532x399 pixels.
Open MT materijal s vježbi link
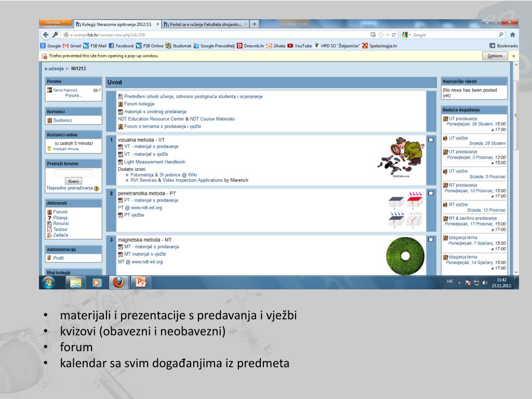tap(145, 254)
